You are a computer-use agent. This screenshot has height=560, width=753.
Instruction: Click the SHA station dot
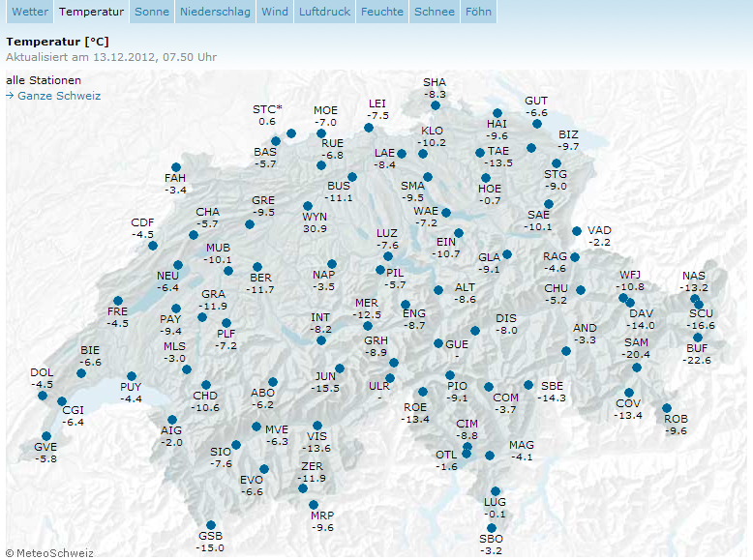(x=436, y=105)
